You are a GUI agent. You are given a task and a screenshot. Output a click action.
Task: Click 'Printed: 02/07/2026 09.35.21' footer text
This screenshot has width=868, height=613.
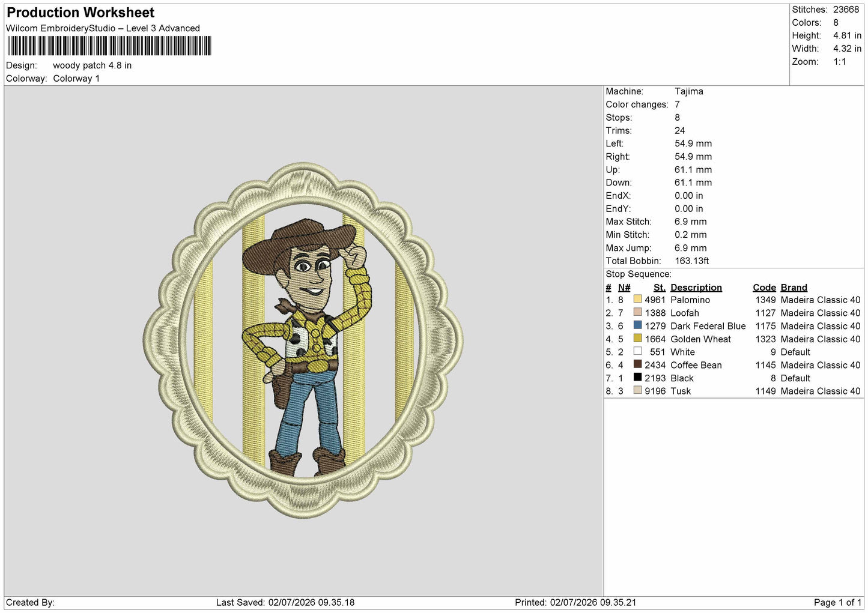575,602
